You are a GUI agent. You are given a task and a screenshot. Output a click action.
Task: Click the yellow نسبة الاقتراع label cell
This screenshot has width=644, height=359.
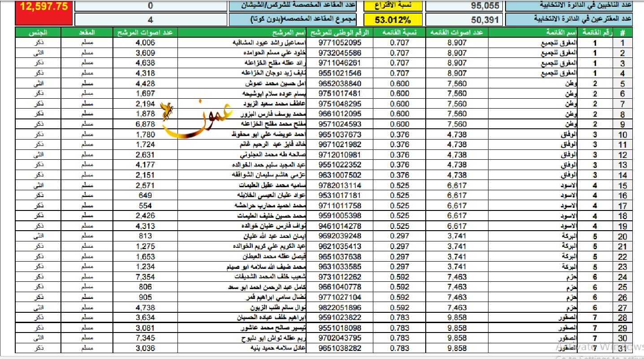393,5
